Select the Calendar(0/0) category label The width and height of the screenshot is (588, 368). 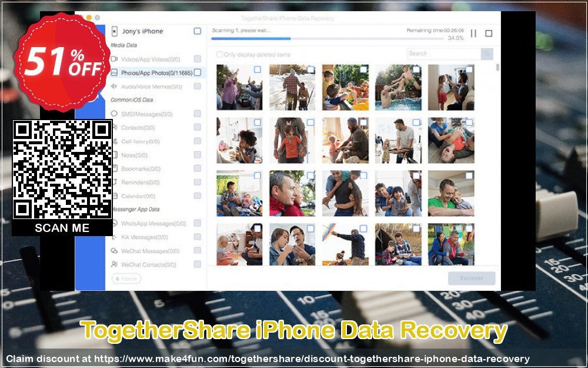tap(138, 196)
